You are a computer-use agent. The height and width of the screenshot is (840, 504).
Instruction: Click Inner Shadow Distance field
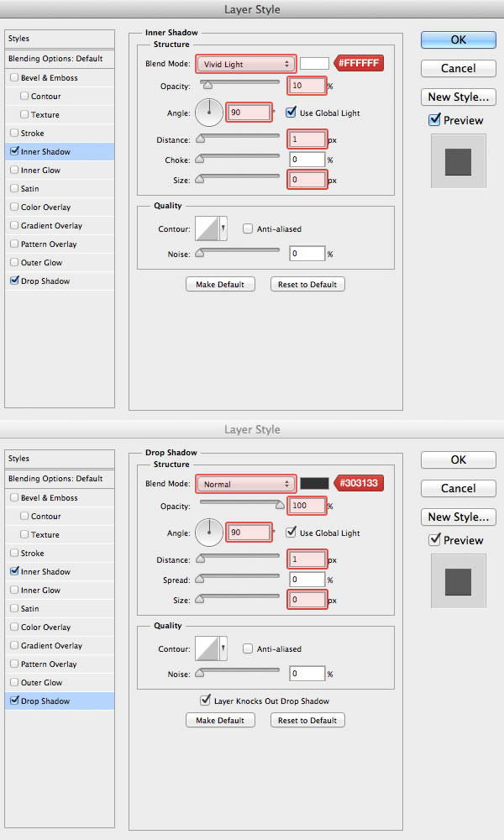(x=307, y=139)
